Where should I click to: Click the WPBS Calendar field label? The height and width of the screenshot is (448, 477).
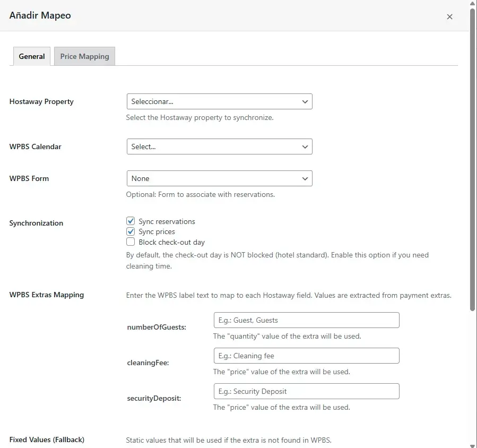pos(36,147)
